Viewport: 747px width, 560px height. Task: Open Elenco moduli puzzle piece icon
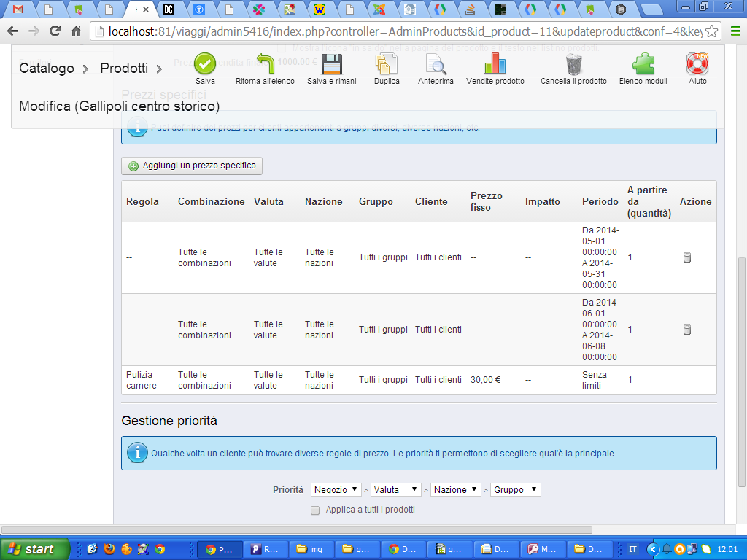click(643, 64)
